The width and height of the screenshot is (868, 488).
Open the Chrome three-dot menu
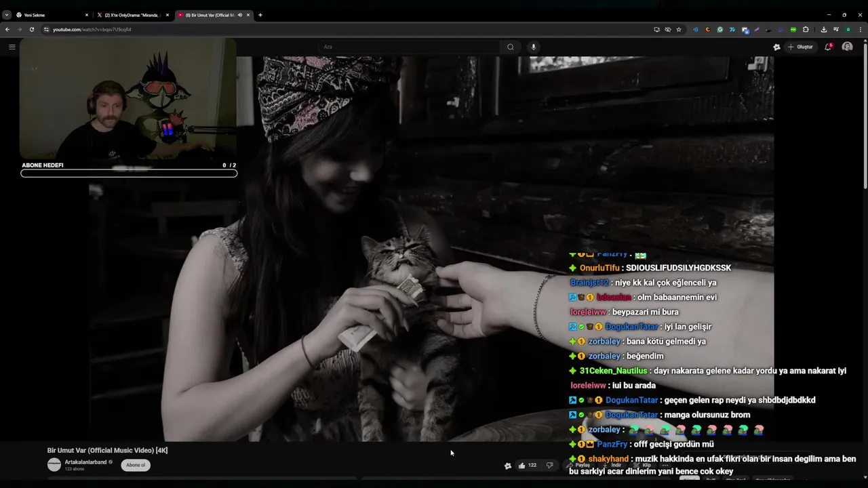point(861,29)
